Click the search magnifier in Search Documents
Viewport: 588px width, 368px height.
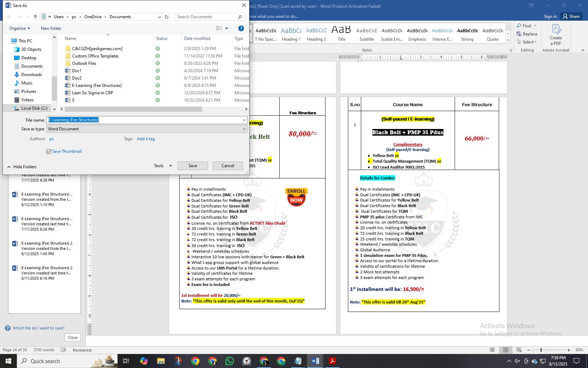coord(240,17)
